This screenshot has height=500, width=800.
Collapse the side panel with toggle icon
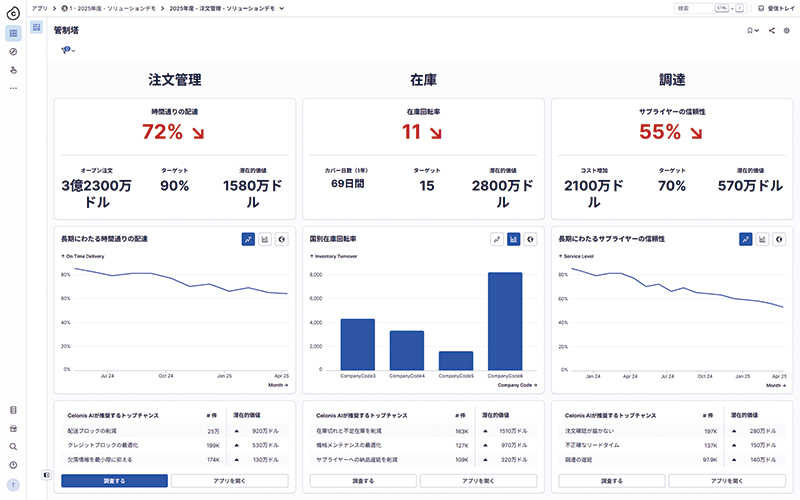pyautogui.click(x=48, y=474)
